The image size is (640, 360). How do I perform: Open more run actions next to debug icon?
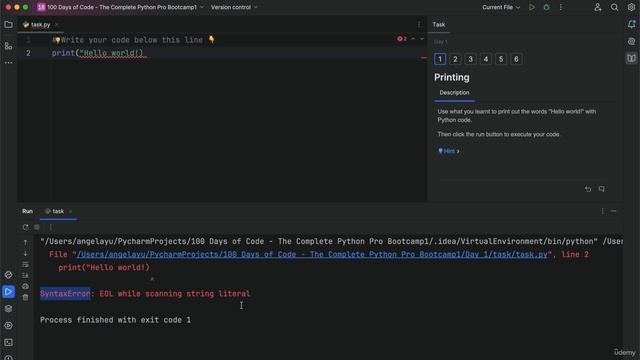[560, 7]
